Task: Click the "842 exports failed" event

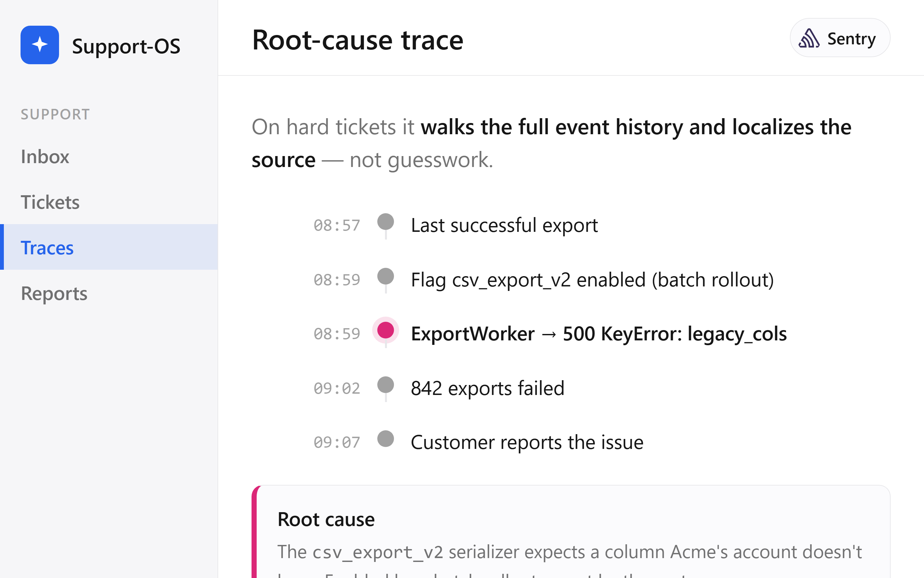Action: 488,388
